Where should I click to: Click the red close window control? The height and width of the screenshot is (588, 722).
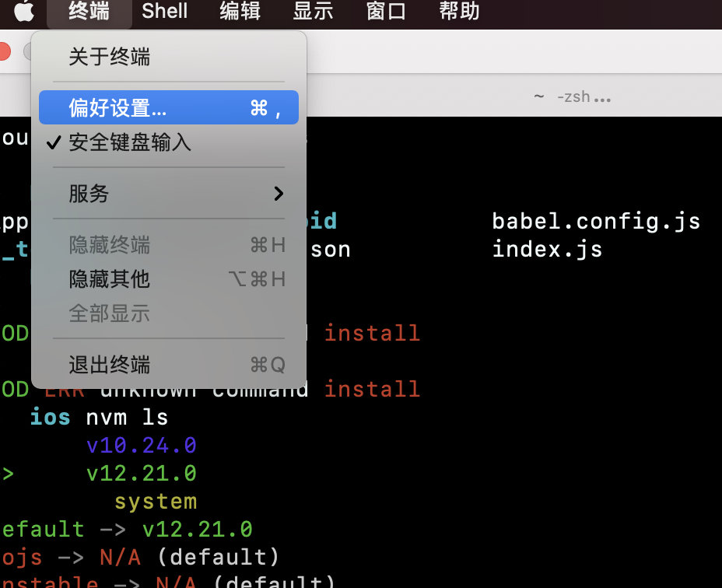[x=6, y=51]
